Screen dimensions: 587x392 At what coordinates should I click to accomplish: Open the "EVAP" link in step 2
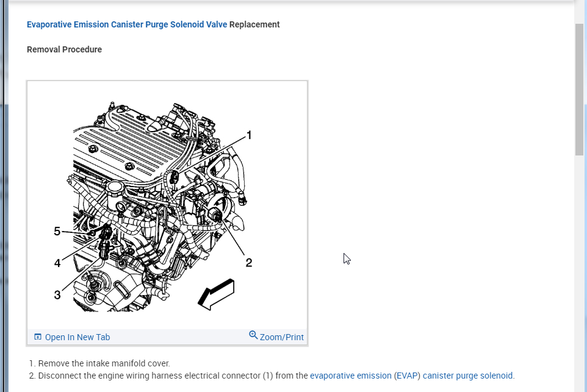(407, 376)
